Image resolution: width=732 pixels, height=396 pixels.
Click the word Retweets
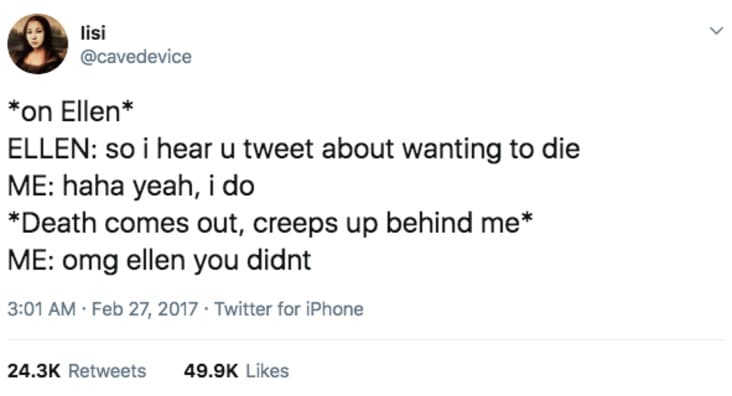click(107, 371)
